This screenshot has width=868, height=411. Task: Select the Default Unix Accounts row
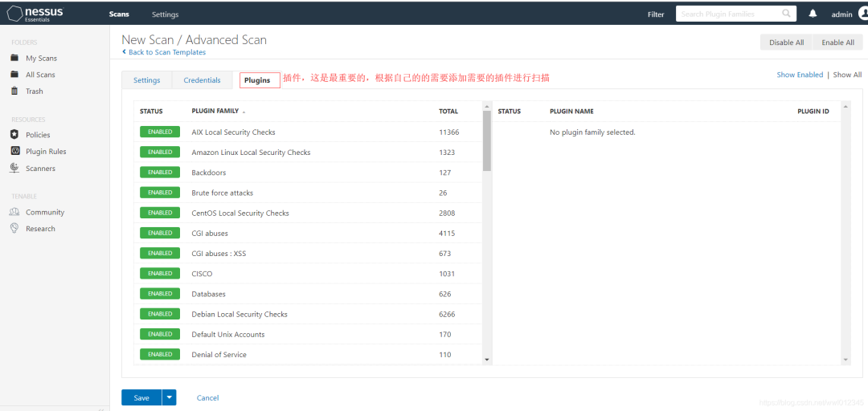coord(308,334)
